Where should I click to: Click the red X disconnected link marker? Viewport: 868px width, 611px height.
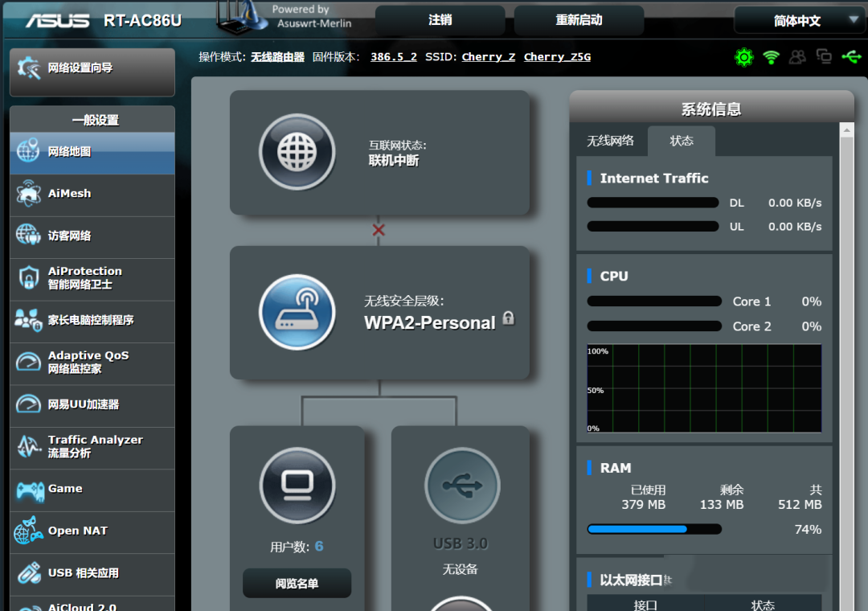[x=379, y=230]
